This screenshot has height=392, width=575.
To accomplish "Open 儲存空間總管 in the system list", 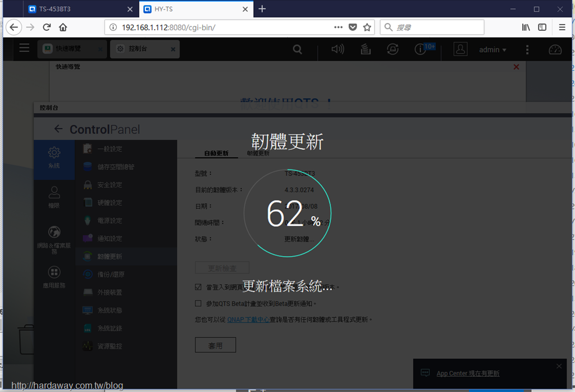I will tap(126, 167).
